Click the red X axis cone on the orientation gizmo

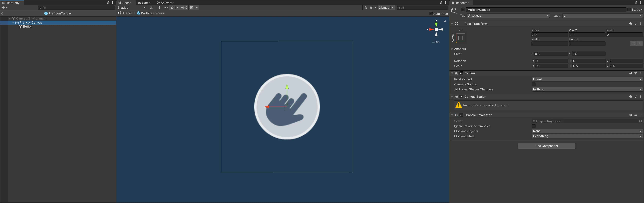[x=432, y=30]
